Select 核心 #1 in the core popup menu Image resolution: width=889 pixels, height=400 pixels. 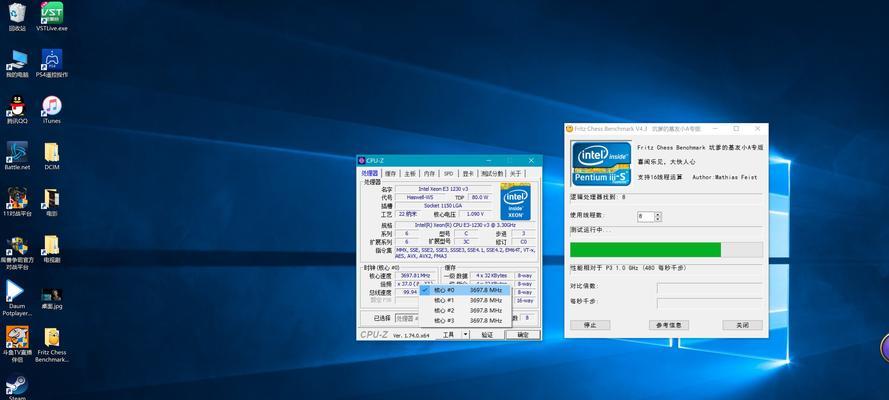pos(464,300)
